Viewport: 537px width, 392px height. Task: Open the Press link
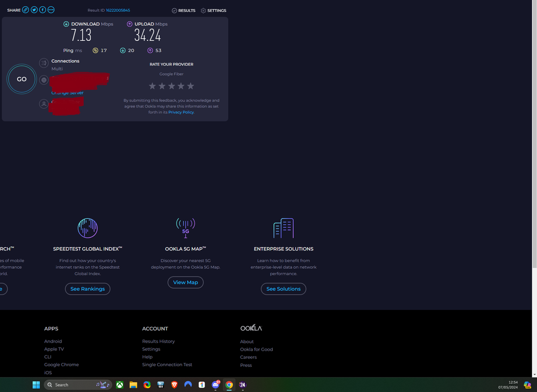pyautogui.click(x=246, y=365)
